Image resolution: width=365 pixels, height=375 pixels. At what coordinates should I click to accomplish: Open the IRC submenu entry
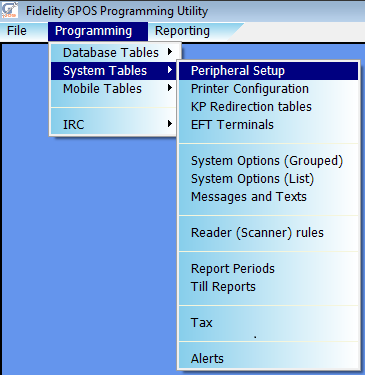[x=113, y=124]
